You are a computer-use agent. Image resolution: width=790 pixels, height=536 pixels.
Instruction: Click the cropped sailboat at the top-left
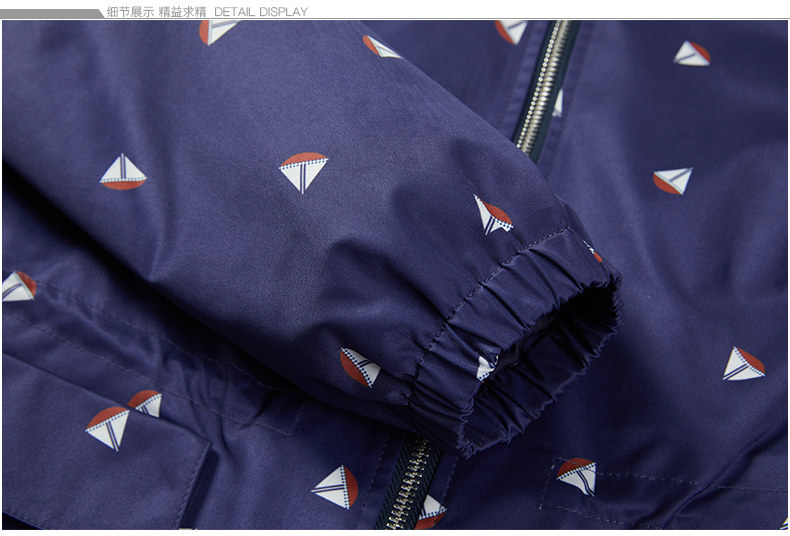[x=216, y=31]
